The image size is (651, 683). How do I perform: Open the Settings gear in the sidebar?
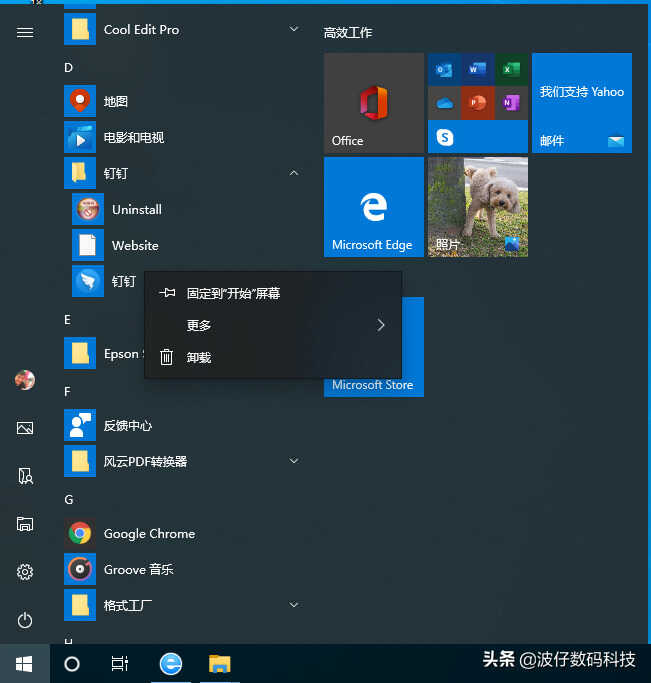click(x=25, y=571)
